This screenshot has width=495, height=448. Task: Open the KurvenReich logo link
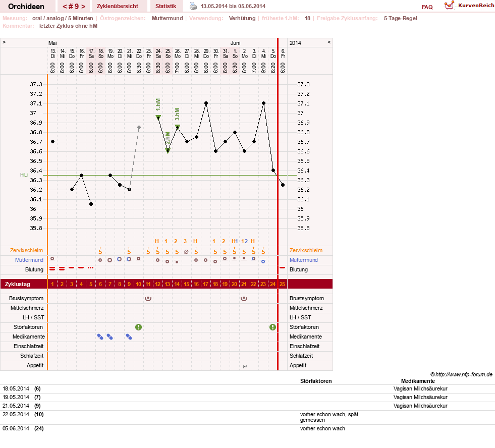point(469,6)
